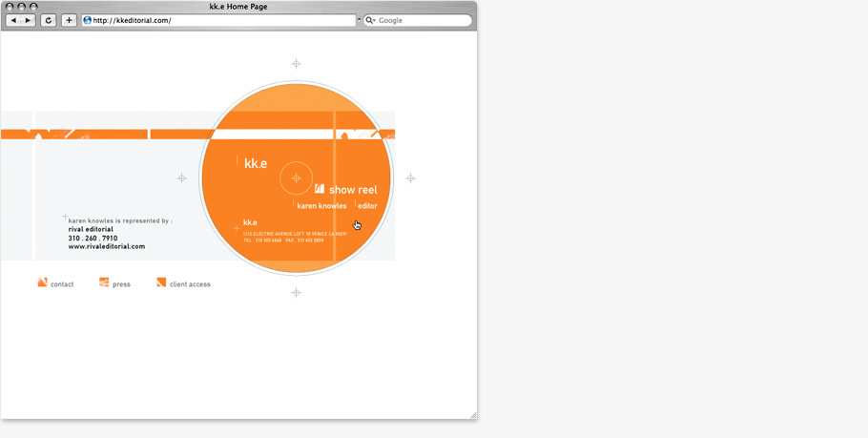Image resolution: width=868 pixels, height=438 pixels.
Task: Click the orange contact icon
Action: pos(42,282)
